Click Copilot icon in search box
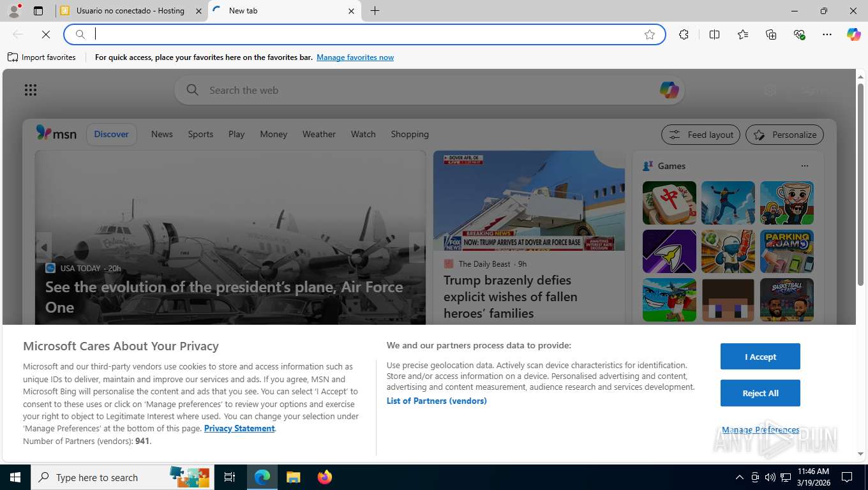Screen dimensions: 868x490 tap(669, 90)
